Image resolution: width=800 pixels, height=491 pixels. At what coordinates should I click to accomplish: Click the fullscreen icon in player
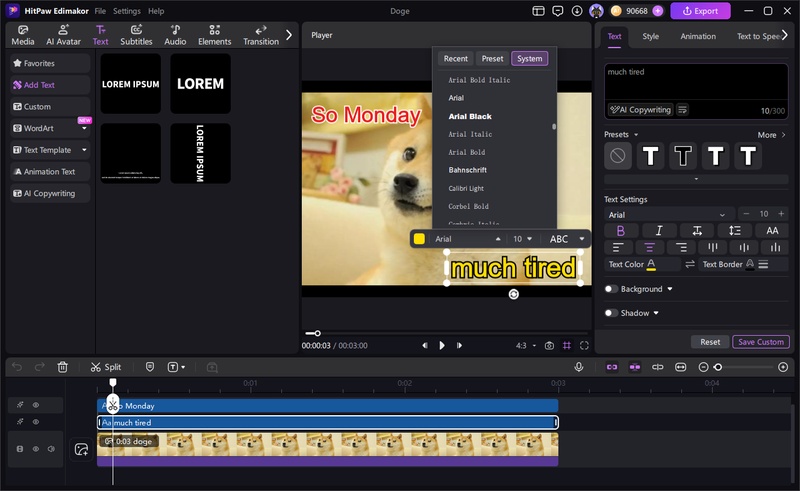[x=584, y=346]
